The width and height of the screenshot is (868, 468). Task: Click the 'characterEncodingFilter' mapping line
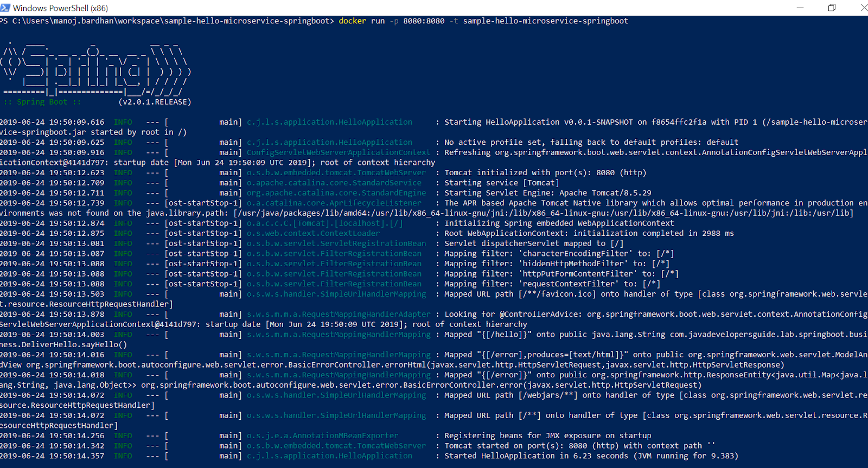click(x=559, y=254)
